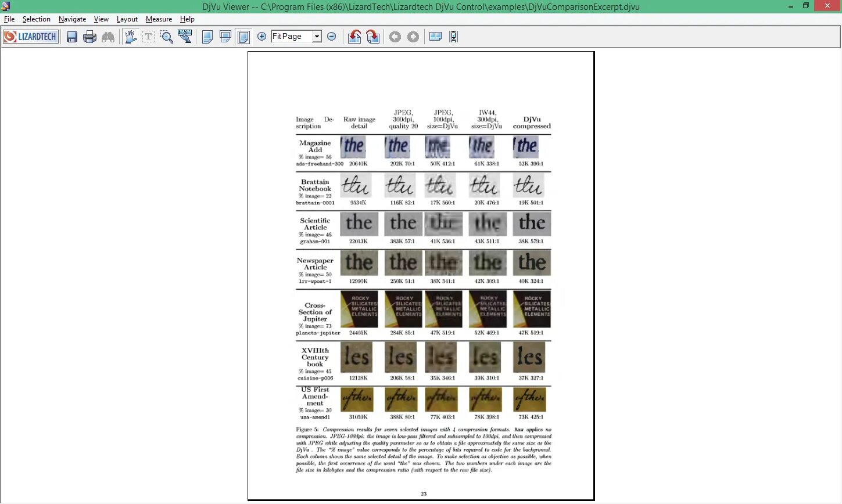The width and height of the screenshot is (842, 504).
Task: Open the Navigate menu
Action: (73, 19)
